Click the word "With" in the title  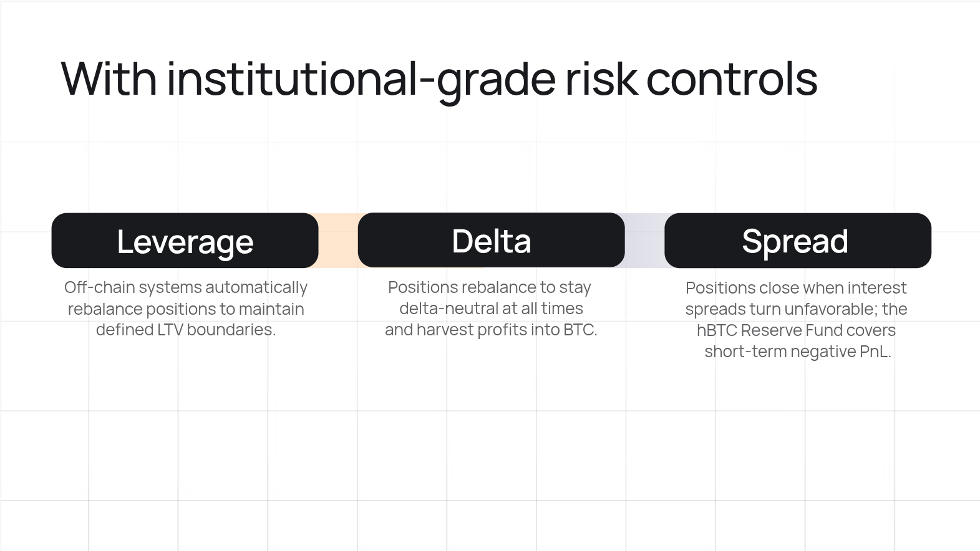109,79
